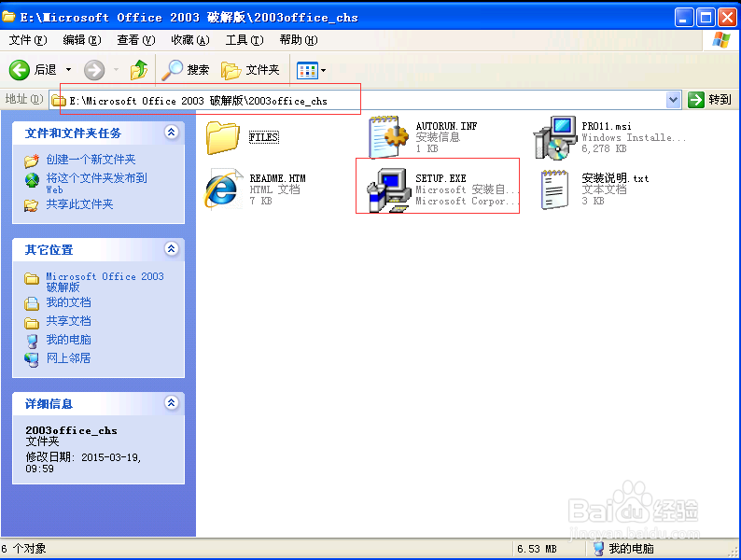Screen dimensions: 741x560
Task: Open the Favorites (收藏) menu
Action: pyautogui.click(x=190, y=40)
